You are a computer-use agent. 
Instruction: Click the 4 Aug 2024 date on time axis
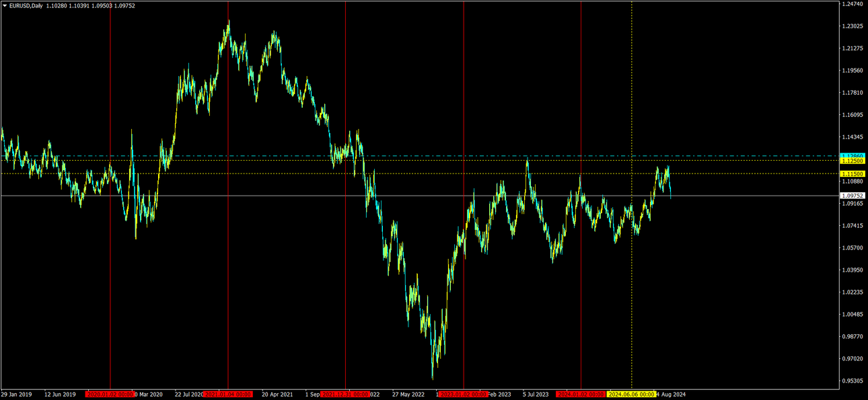(671, 395)
